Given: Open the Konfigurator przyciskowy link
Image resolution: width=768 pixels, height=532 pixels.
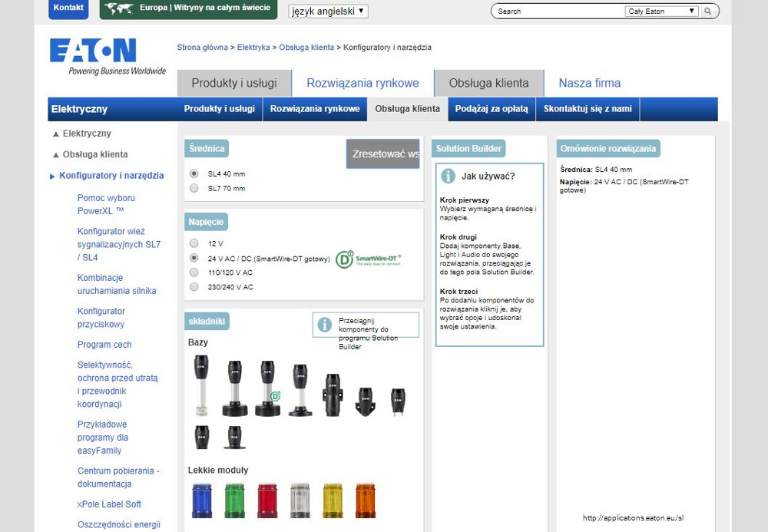Looking at the screenshot, I should pos(101,318).
